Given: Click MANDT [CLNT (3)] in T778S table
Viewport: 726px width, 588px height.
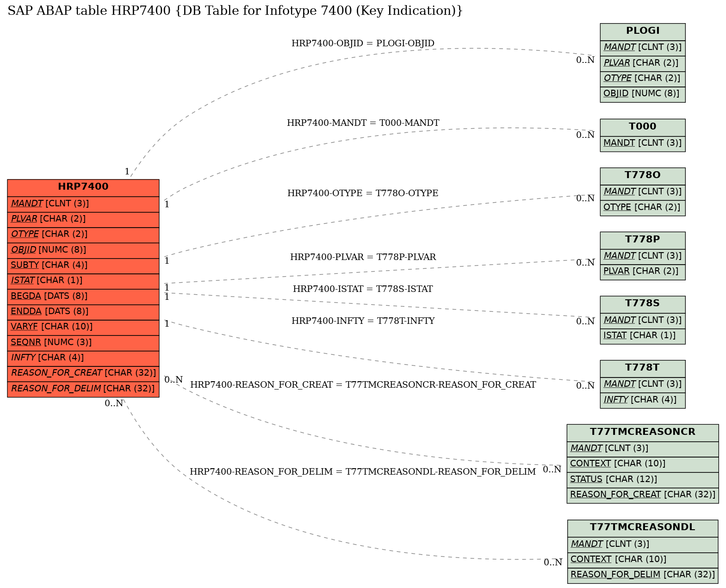Looking at the screenshot, I should click(x=643, y=321).
